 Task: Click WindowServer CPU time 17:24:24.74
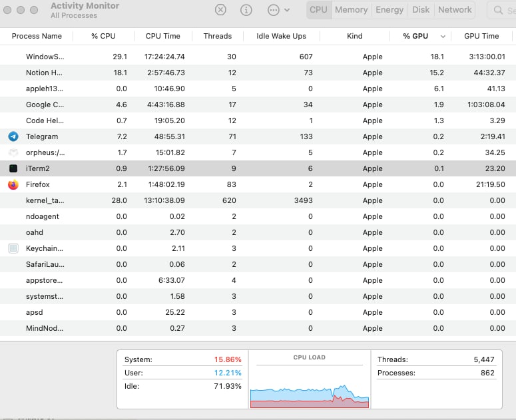[164, 57]
